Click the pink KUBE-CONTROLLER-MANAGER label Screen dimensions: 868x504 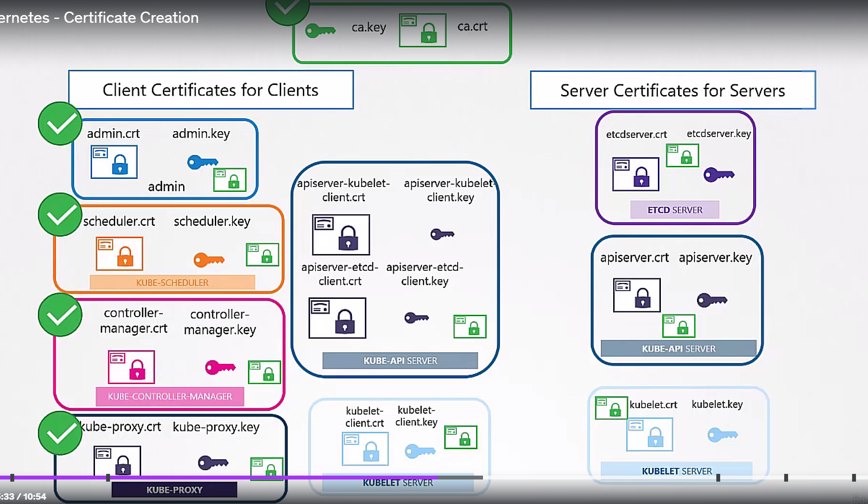(x=170, y=396)
